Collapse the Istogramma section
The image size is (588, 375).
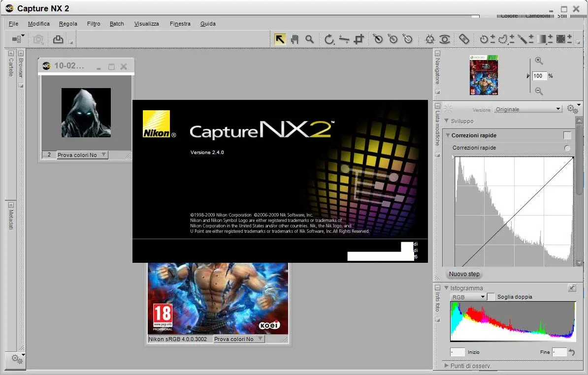point(446,288)
